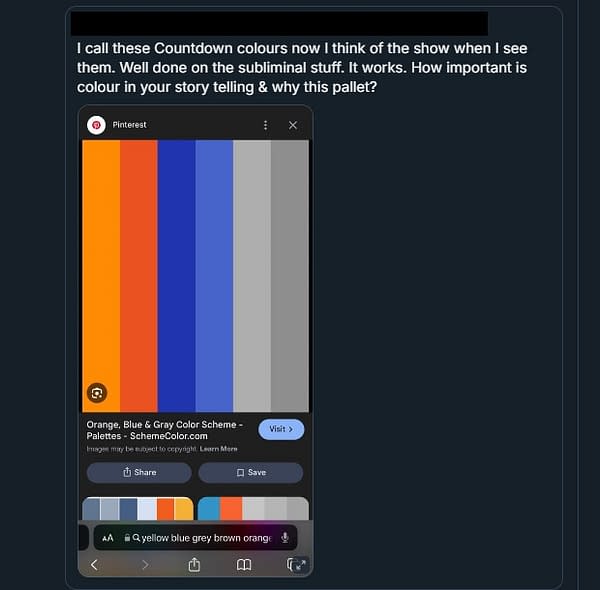Open the three-dot more options menu

[265, 125]
